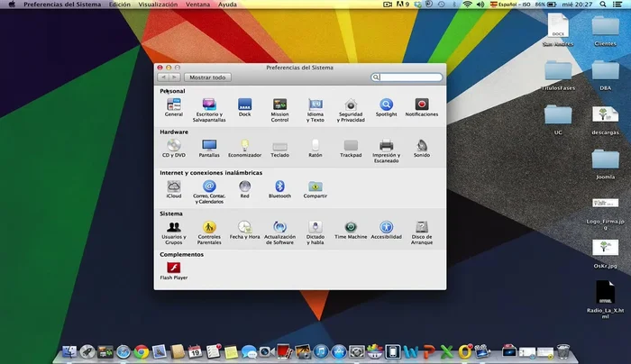631x364 pixels.
Task: Open the General preferences pane
Action: coord(173,105)
